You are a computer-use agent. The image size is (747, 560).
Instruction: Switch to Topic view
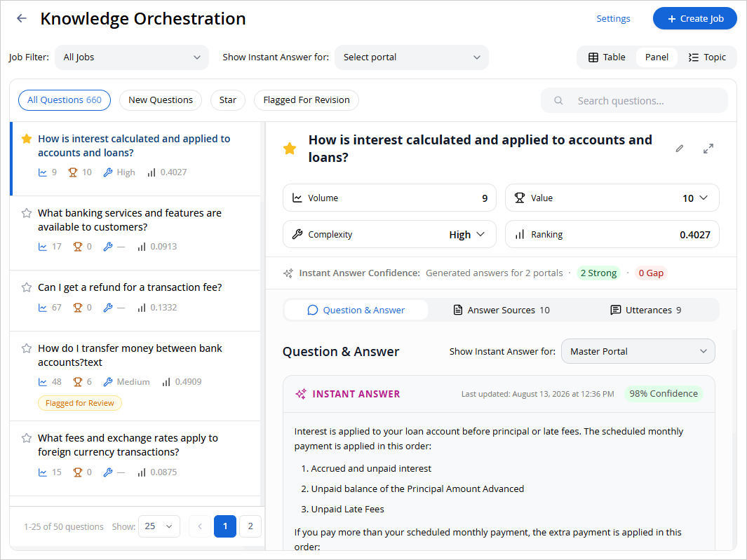click(x=707, y=57)
